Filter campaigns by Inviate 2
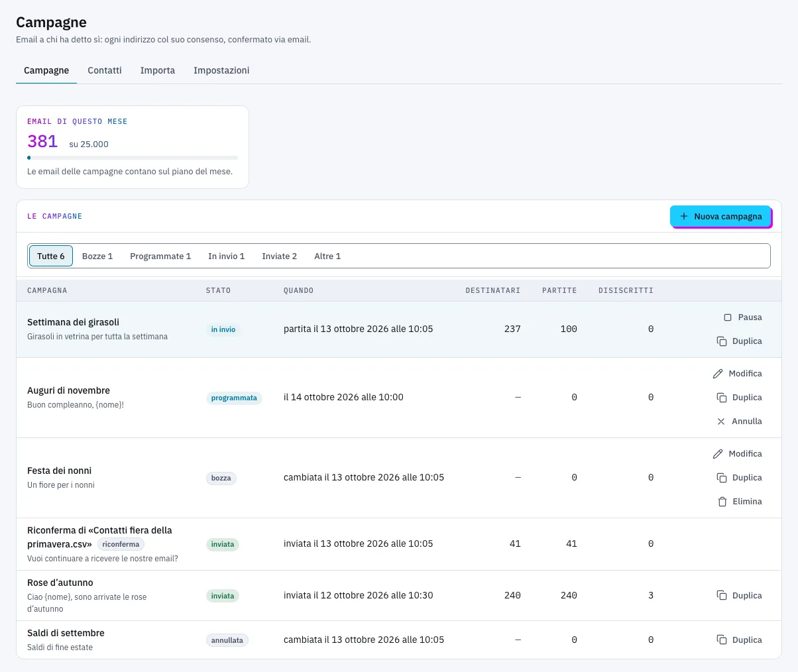Image resolution: width=798 pixels, height=672 pixels. click(280, 256)
